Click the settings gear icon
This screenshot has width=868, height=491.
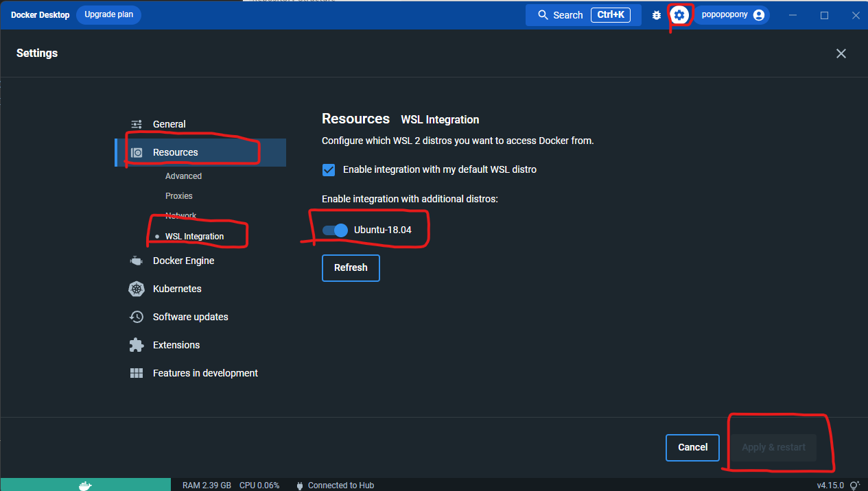click(679, 15)
